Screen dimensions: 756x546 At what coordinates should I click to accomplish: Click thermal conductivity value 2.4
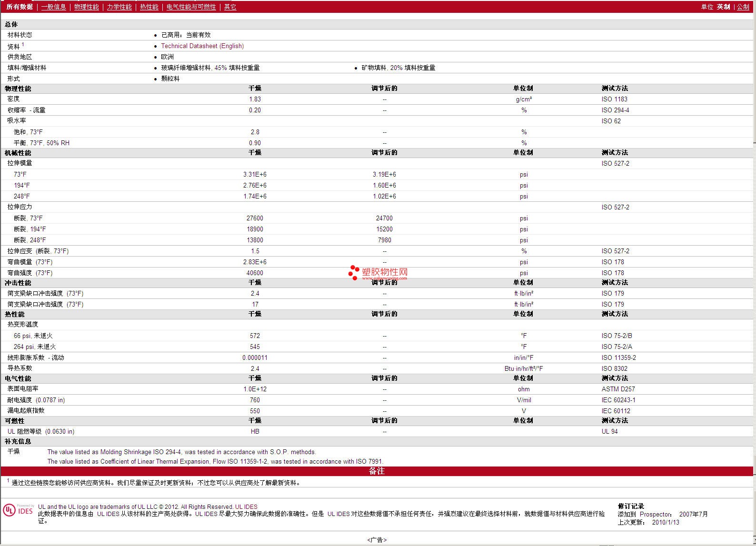pyautogui.click(x=255, y=368)
